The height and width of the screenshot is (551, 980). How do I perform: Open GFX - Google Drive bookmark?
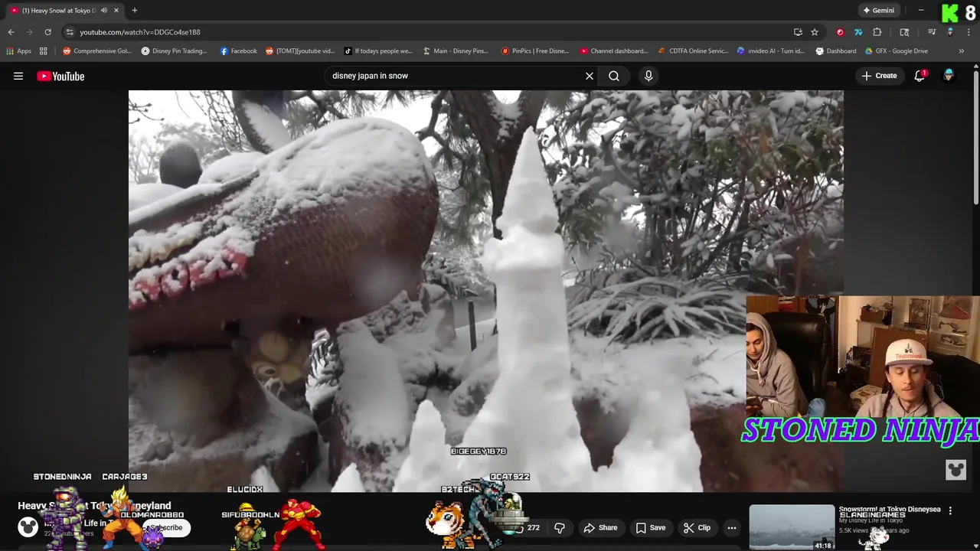[x=896, y=51]
